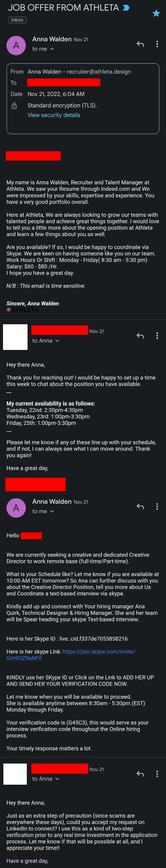This screenshot has height=868, width=166.
Task: Open more options for the first message
Action: pyautogui.click(x=157, y=44)
